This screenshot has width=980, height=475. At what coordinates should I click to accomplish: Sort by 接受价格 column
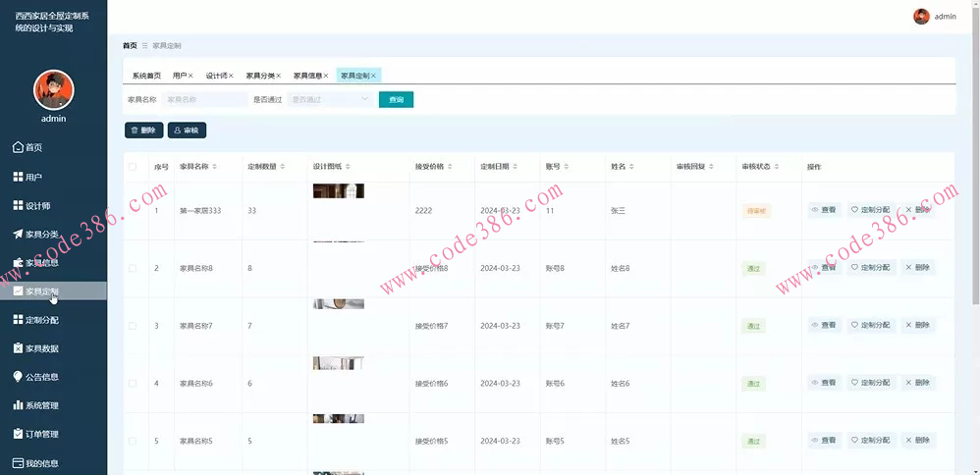click(x=450, y=167)
